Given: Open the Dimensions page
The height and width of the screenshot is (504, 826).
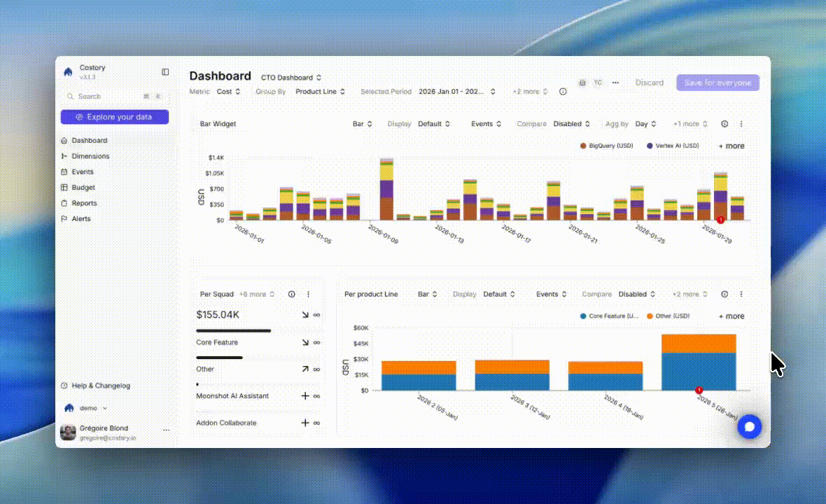Looking at the screenshot, I should coord(90,156).
